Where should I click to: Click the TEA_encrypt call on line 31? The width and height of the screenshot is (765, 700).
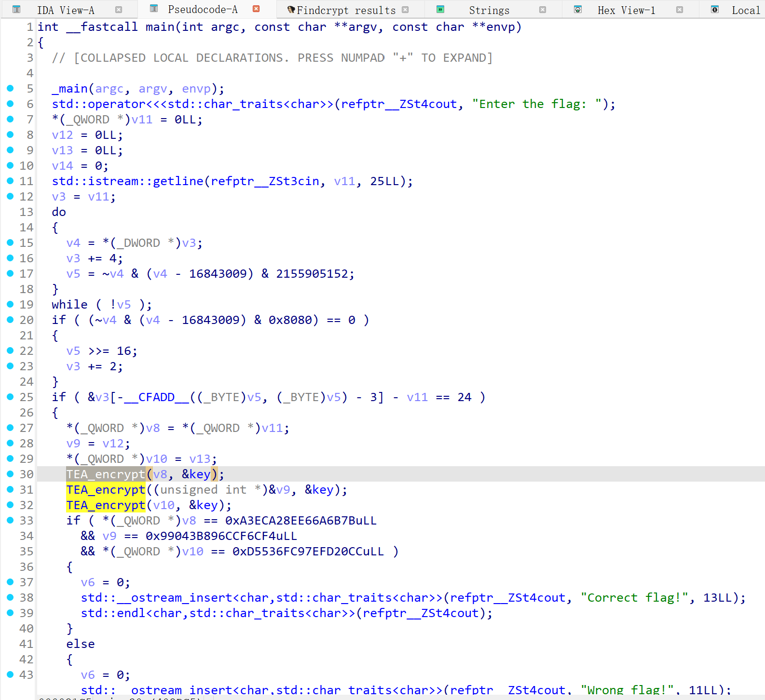[x=106, y=490]
